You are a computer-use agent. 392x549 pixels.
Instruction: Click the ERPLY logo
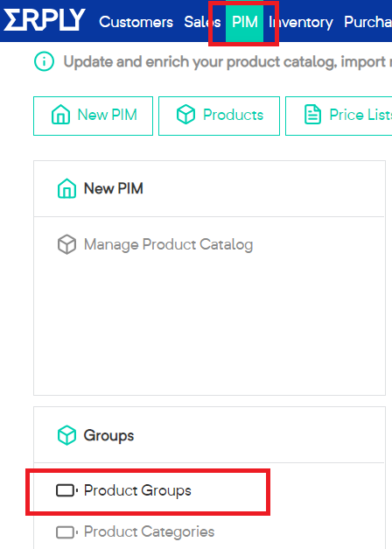(x=44, y=20)
